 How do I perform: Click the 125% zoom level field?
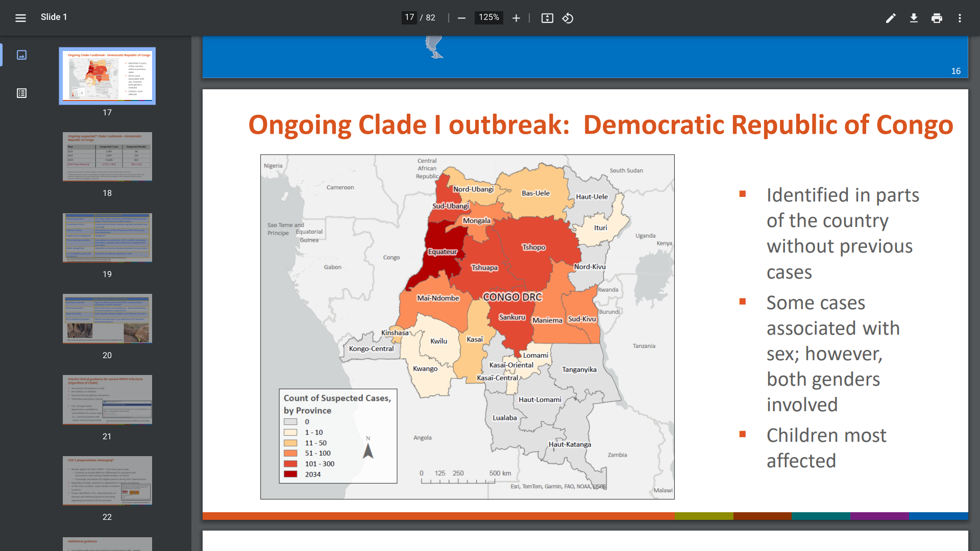tap(488, 17)
